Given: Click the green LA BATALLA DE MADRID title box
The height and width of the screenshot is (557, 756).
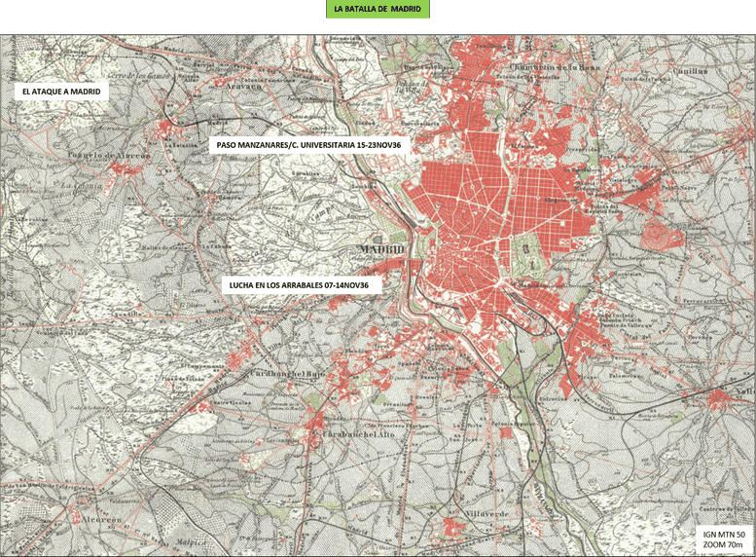Looking at the screenshot, I should click(x=378, y=9).
